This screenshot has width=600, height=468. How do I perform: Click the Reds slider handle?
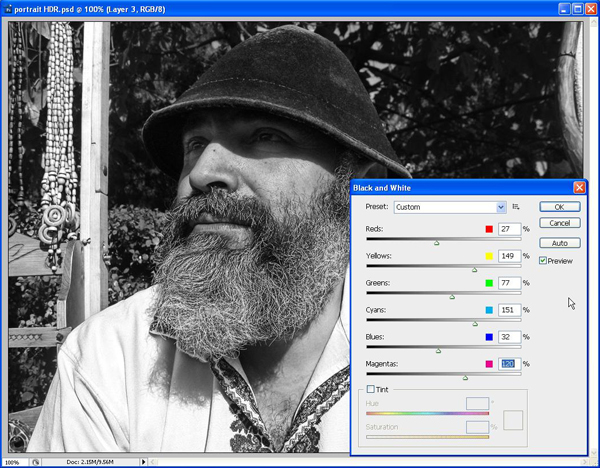[x=437, y=243]
